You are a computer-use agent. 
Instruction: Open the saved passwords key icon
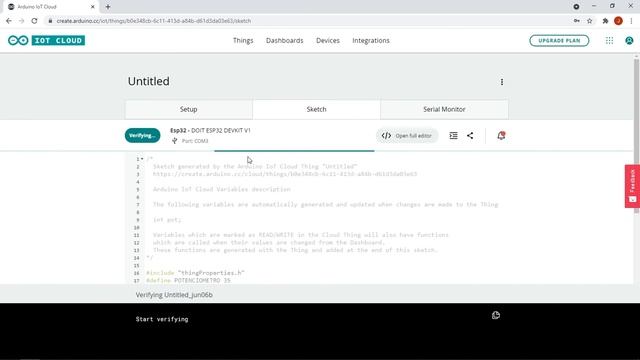(x=577, y=21)
